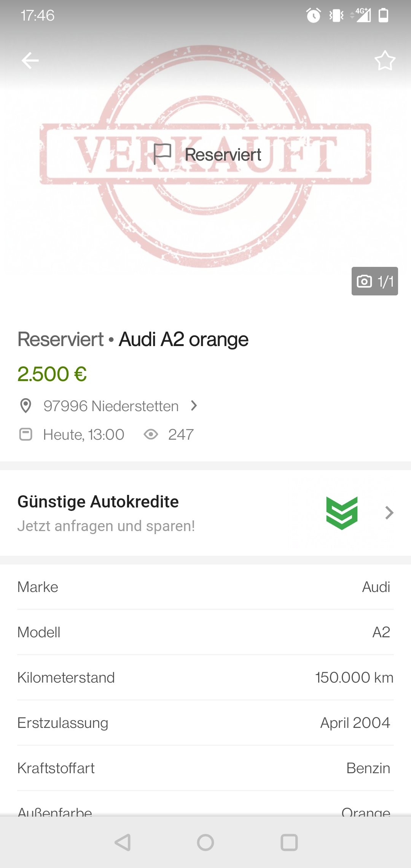Select the Kilometerstand row
The width and height of the screenshot is (411, 868).
point(205,678)
